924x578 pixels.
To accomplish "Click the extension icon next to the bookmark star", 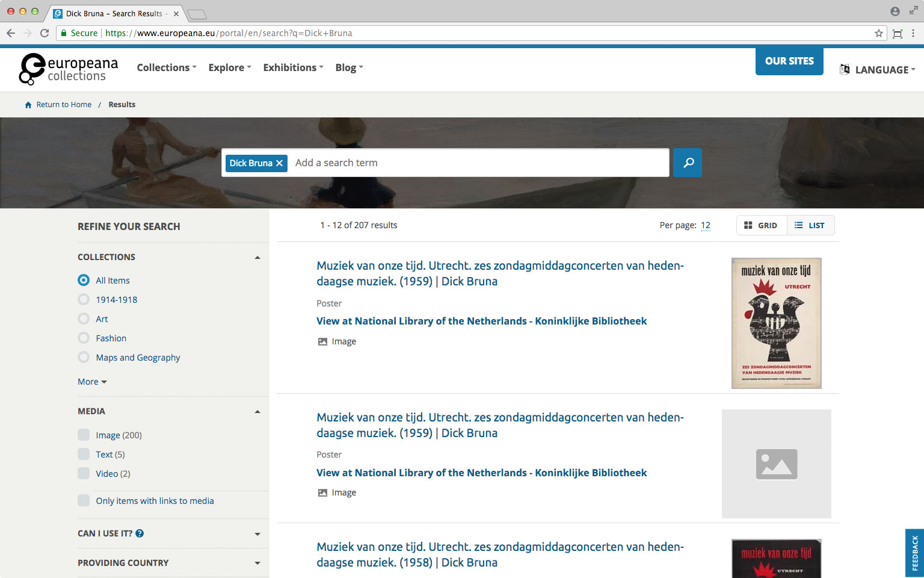I will 898,33.
